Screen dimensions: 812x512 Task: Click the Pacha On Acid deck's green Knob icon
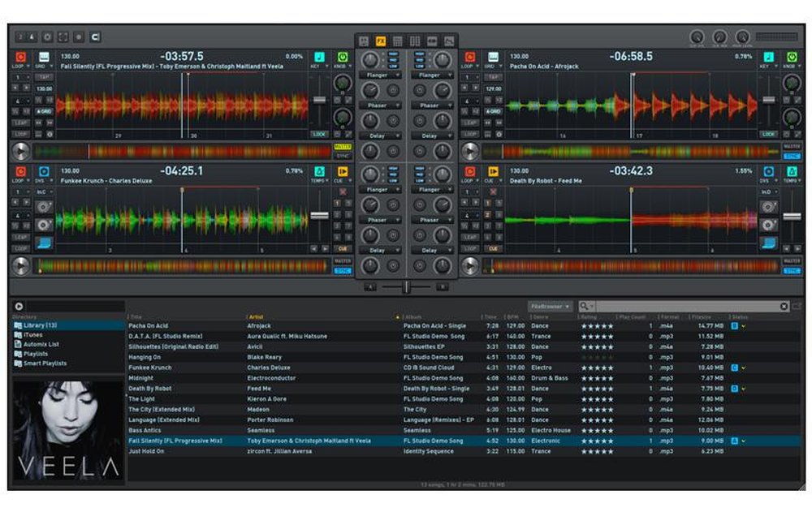coord(792,57)
